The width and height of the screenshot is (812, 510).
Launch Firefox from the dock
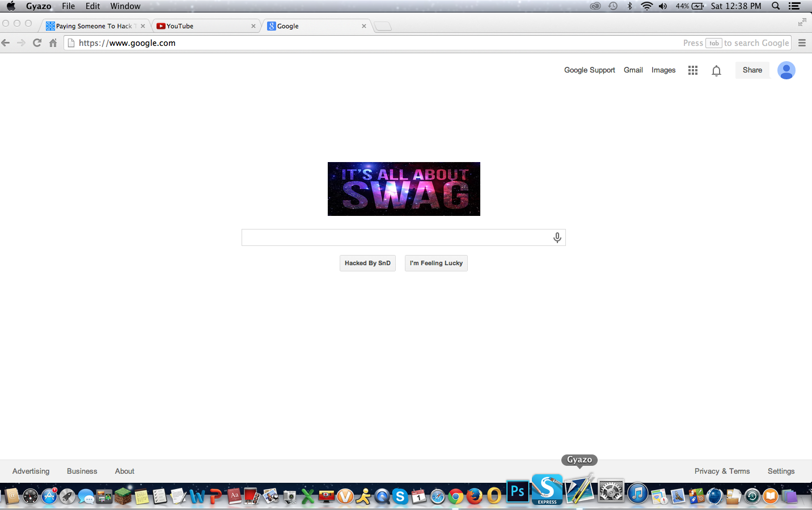[475, 496]
